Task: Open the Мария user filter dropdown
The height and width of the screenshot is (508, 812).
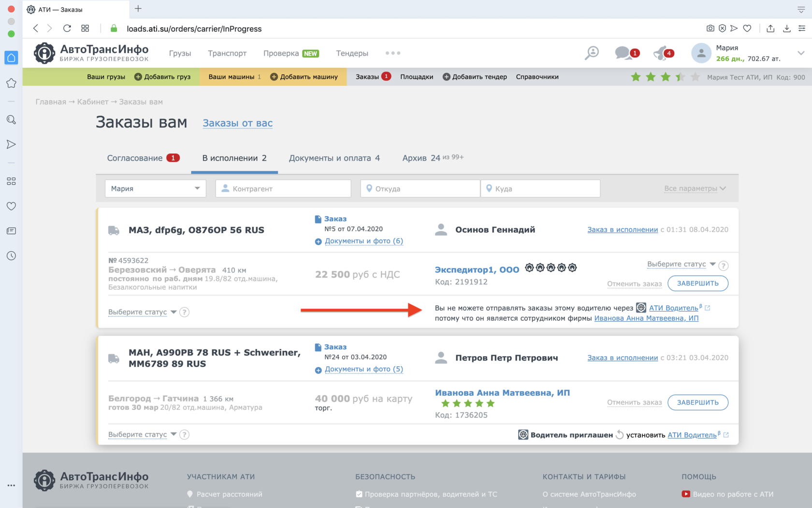Action: tap(156, 189)
